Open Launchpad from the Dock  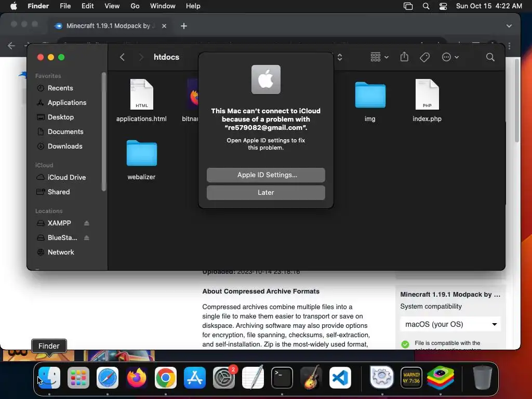point(78,378)
